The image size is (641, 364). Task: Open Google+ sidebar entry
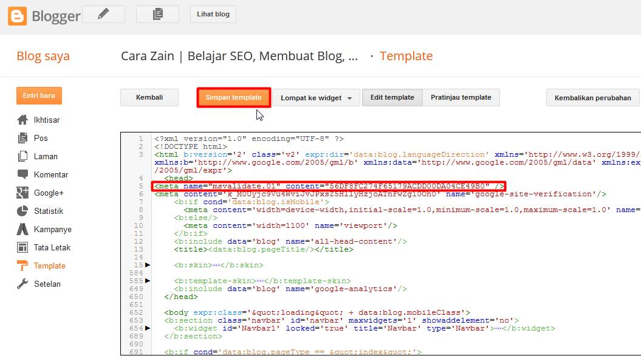point(49,193)
